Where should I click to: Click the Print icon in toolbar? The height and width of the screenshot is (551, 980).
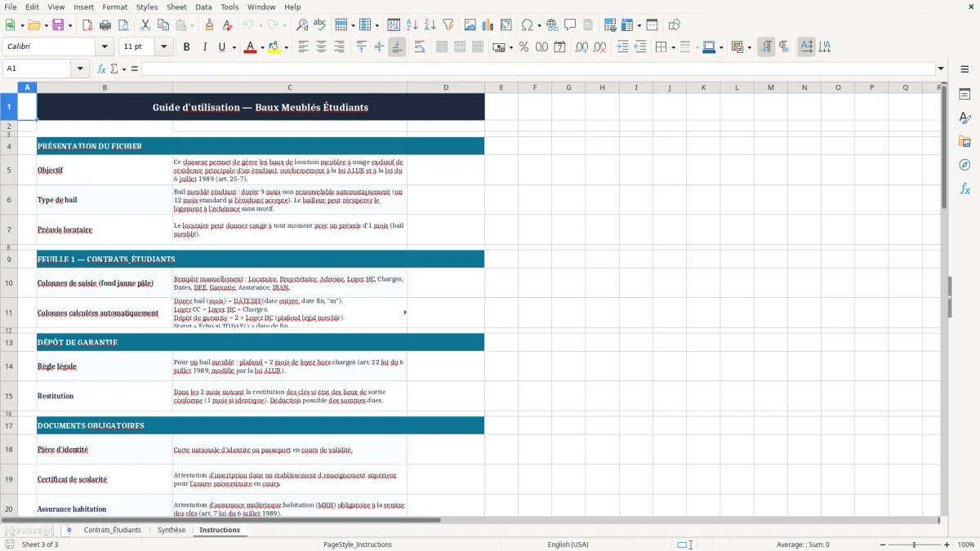tap(105, 25)
